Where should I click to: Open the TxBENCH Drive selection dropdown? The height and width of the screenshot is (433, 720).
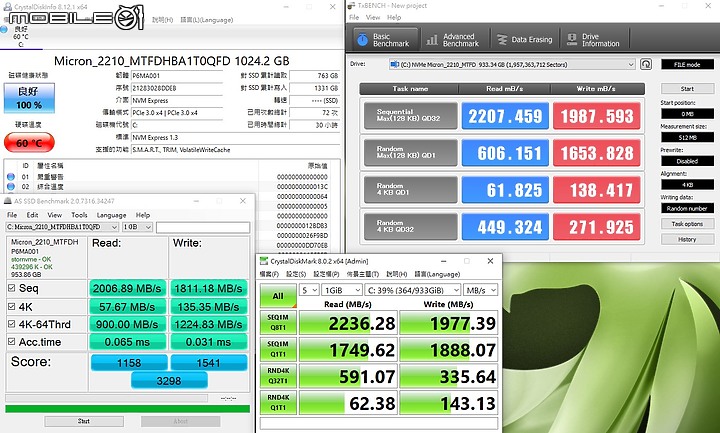pos(512,64)
